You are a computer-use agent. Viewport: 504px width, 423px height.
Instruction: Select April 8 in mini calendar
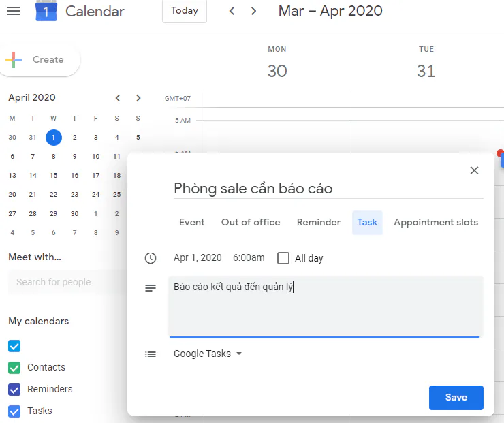pos(54,157)
